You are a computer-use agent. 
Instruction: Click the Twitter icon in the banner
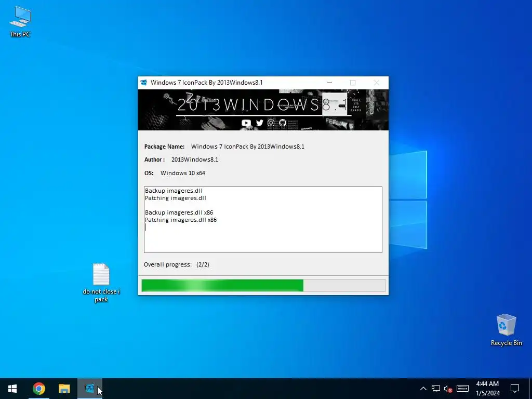[260, 123]
